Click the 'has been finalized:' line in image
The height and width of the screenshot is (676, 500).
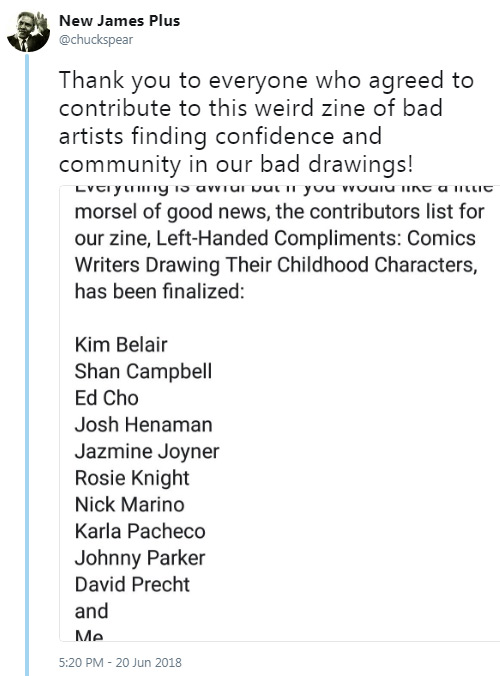[x=159, y=291]
